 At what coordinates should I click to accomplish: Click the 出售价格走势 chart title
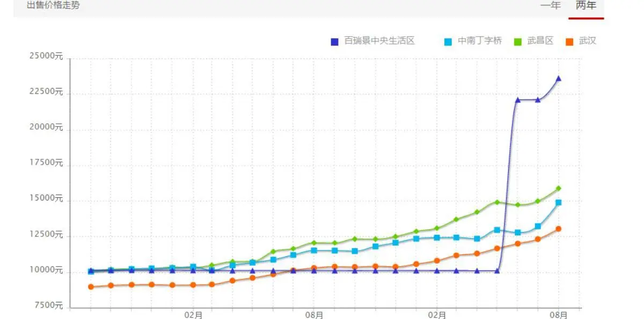[x=53, y=5]
